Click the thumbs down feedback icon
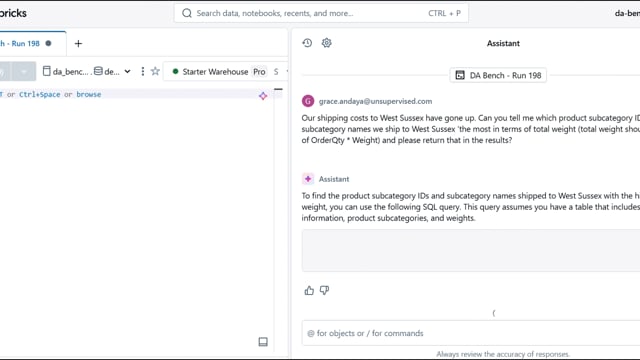This screenshot has height=360, width=640. [x=324, y=290]
